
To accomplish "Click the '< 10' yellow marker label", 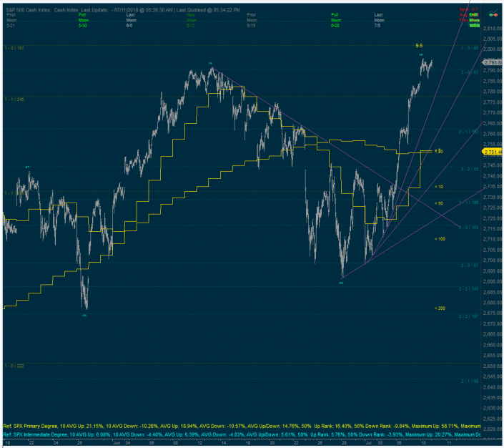I will tap(439, 187).
